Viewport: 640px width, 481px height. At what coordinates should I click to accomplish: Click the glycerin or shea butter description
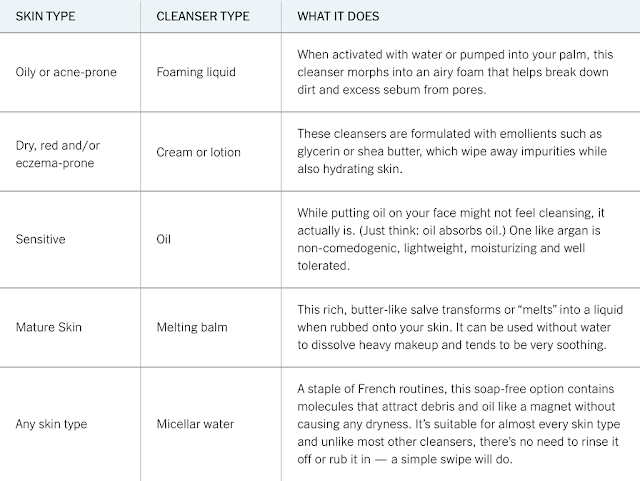452,151
